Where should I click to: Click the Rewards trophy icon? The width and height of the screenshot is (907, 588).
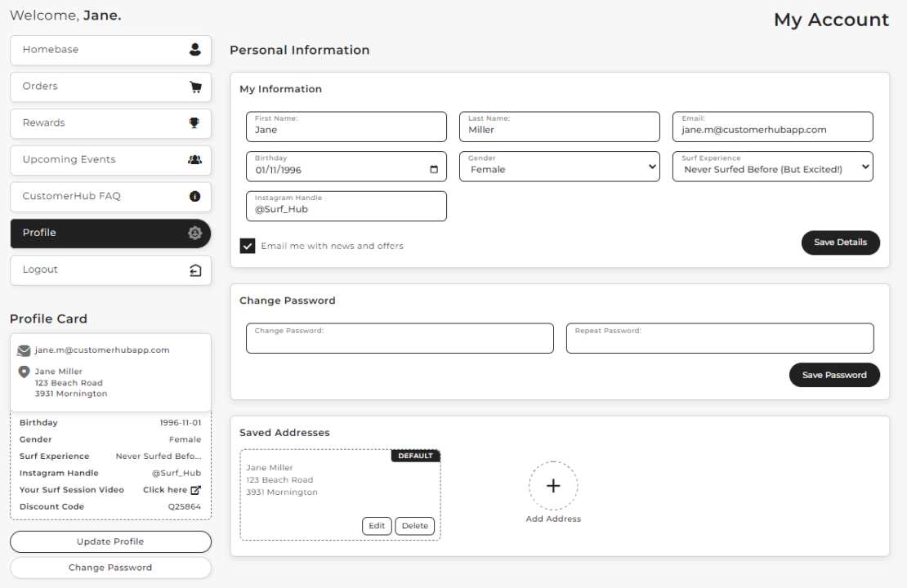click(194, 123)
